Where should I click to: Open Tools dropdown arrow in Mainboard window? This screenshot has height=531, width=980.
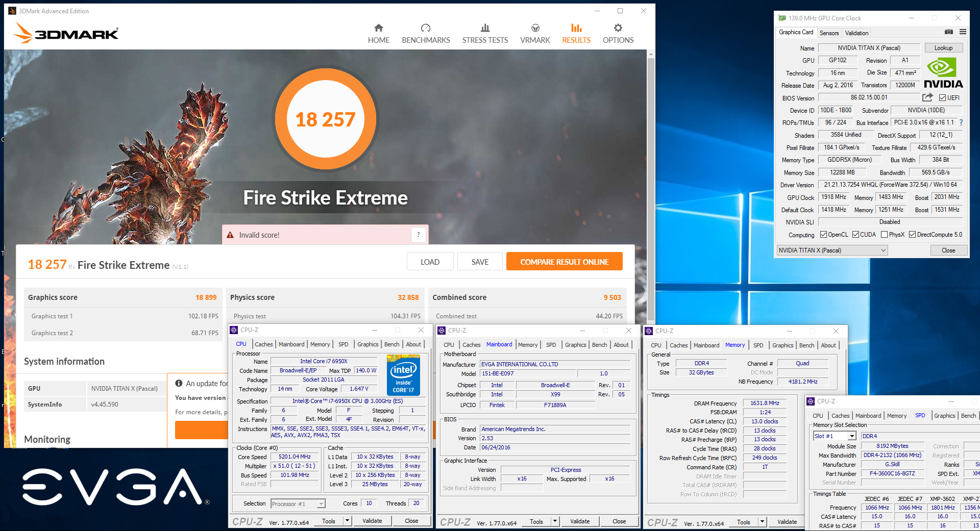pos(555,521)
